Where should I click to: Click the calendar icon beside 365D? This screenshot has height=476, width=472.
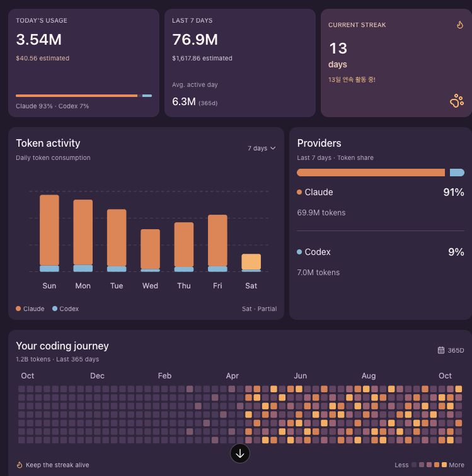tap(440, 350)
